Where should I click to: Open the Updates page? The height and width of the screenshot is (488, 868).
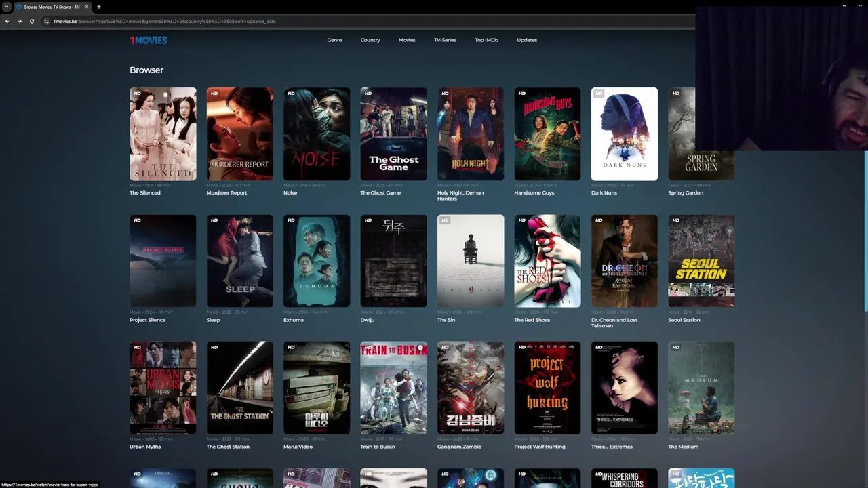click(x=527, y=40)
